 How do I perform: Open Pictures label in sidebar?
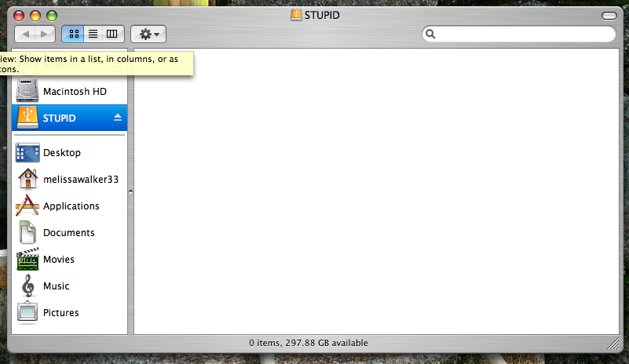[x=61, y=313]
